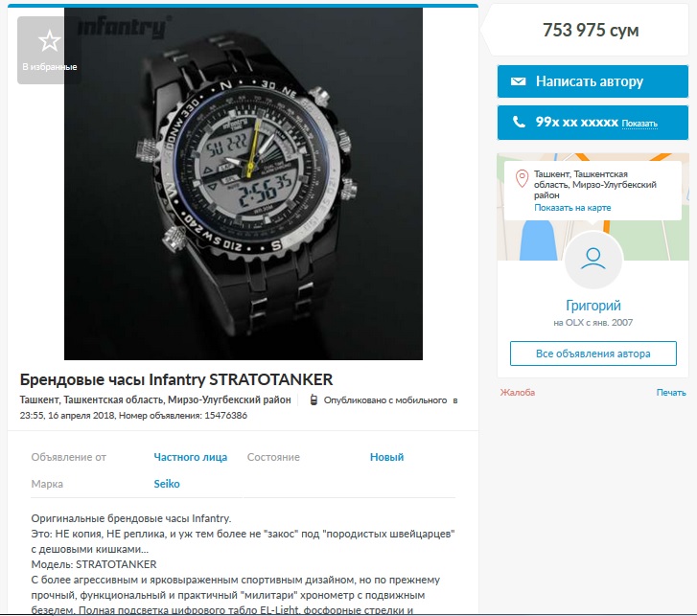The image size is (697, 616).
Task: Add listing to favorites via star icon
Action: 49,41
